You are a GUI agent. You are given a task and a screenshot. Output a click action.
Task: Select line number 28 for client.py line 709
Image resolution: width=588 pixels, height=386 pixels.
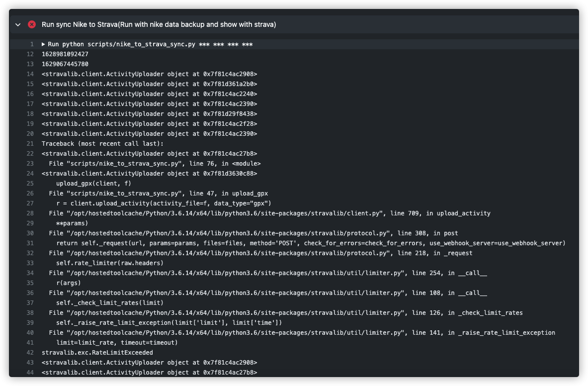tap(30, 213)
